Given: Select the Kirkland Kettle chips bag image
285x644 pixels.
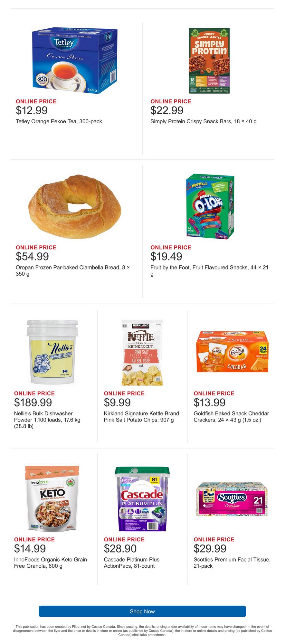Looking at the screenshot, I should [142, 353].
